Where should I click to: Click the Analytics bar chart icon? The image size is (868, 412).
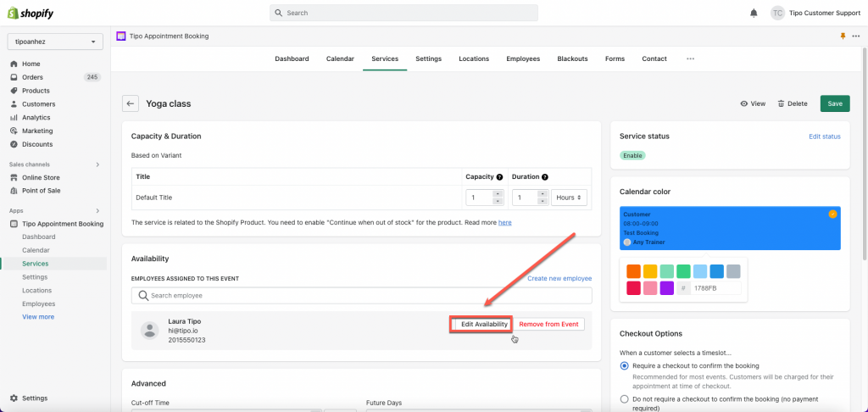coord(14,117)
